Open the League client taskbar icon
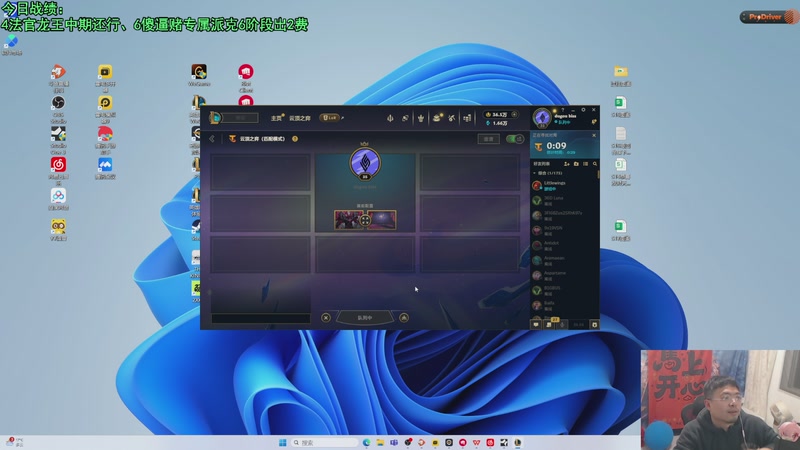This screenshot has height=450, width=800. click(x=518, y=442)
